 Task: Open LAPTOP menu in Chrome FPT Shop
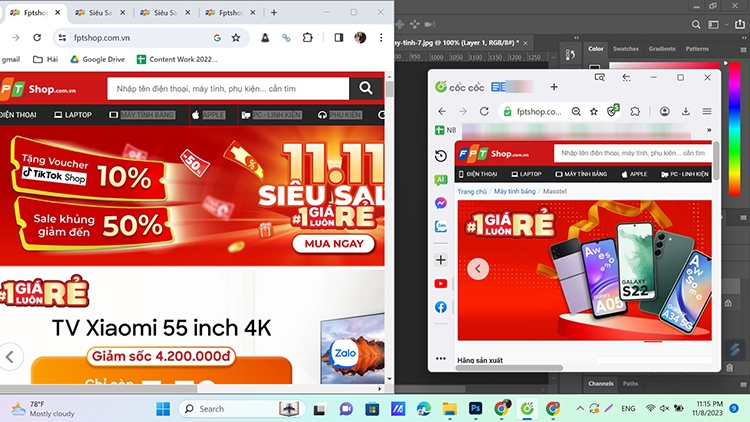(x=73, y=115)
